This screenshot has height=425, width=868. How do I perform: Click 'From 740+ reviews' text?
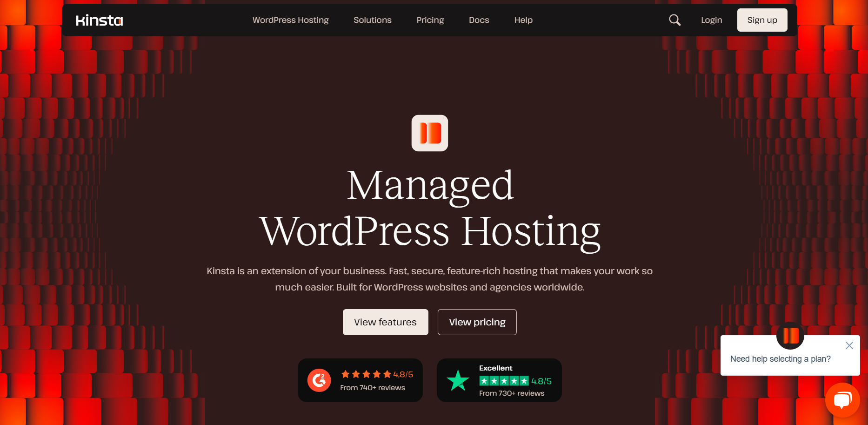point(373,388)
